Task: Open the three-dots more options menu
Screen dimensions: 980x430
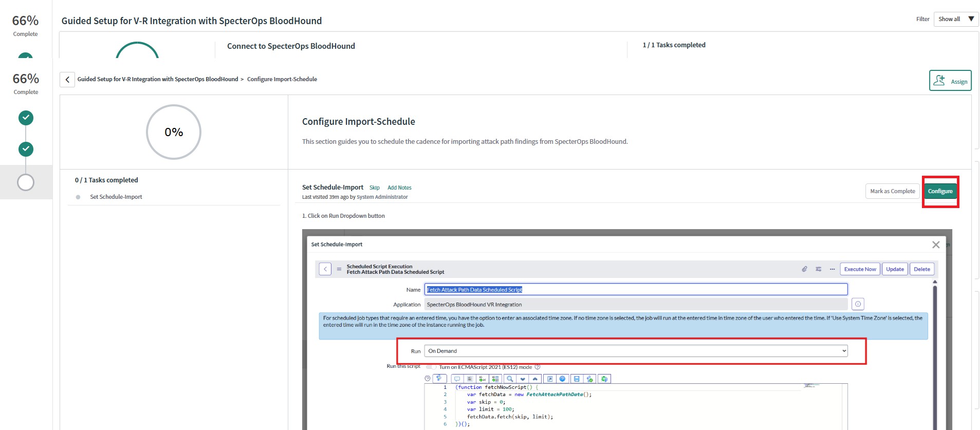Action: [x=832, y=269]
